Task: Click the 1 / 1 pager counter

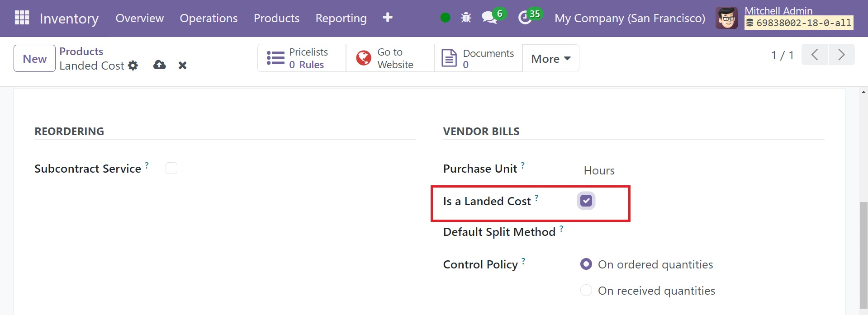Action: (x=782, y=55)
